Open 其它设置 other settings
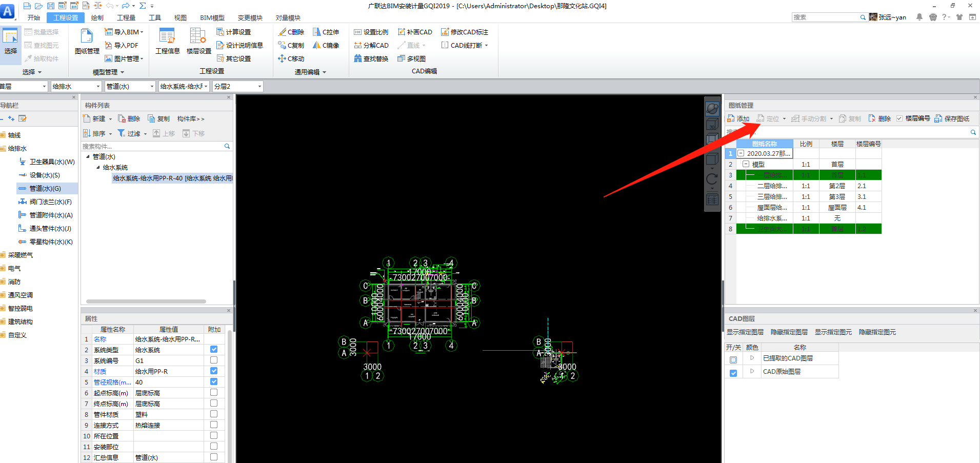Image resolution: width=980 pixels, height=463 pixels. click(x=234, y=58)
